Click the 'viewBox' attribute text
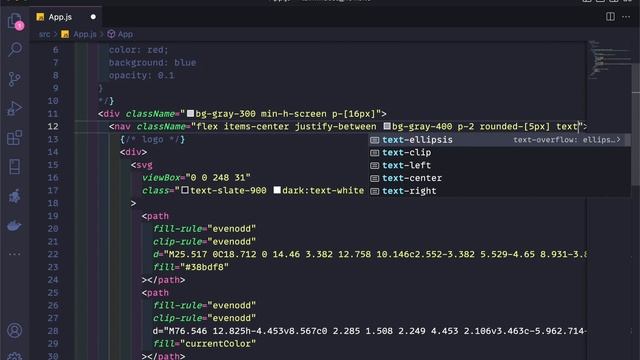This screenshot has height=360, width=640. [x=161, y=178]
